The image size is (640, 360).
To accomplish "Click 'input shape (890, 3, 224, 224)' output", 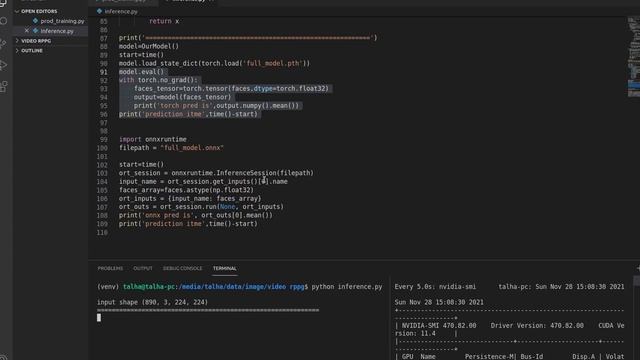I will [153, 302].
